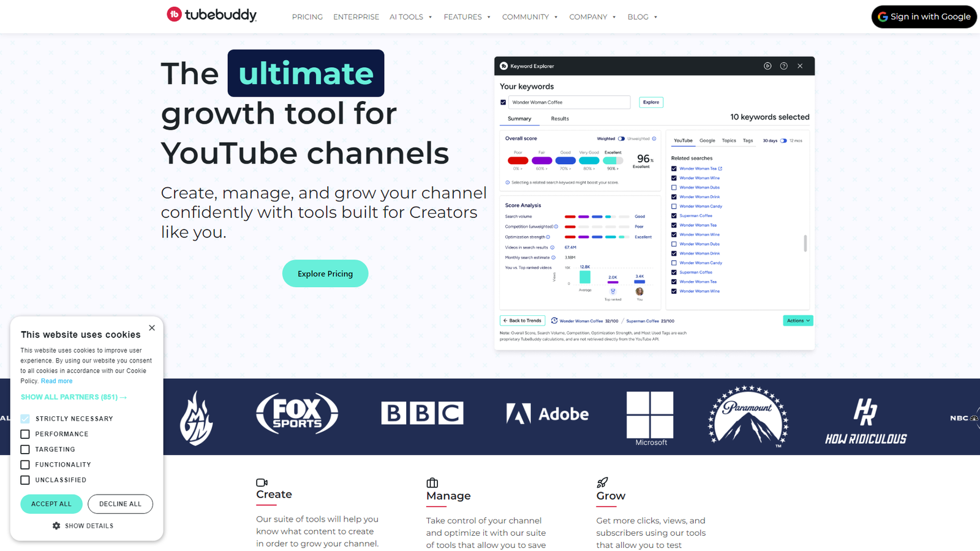Open the Pricing page from navigation
980x551 pixels.
(307, 17)
